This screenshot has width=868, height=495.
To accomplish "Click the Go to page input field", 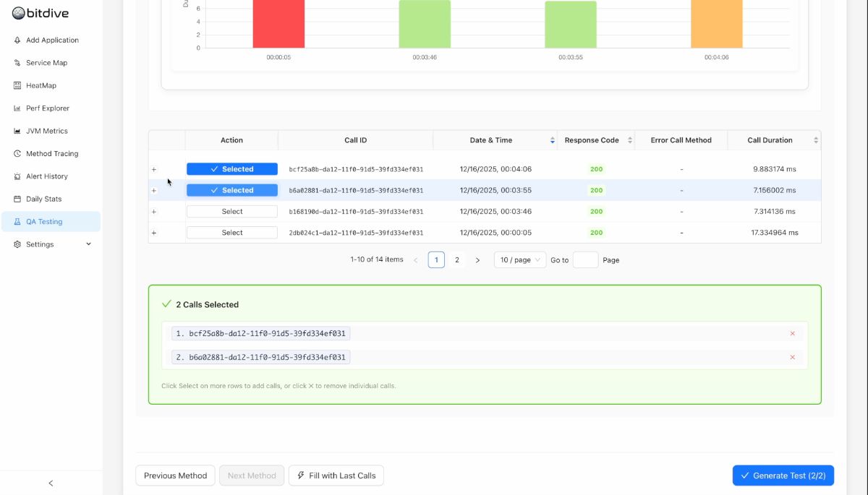I will coord(585,260).
